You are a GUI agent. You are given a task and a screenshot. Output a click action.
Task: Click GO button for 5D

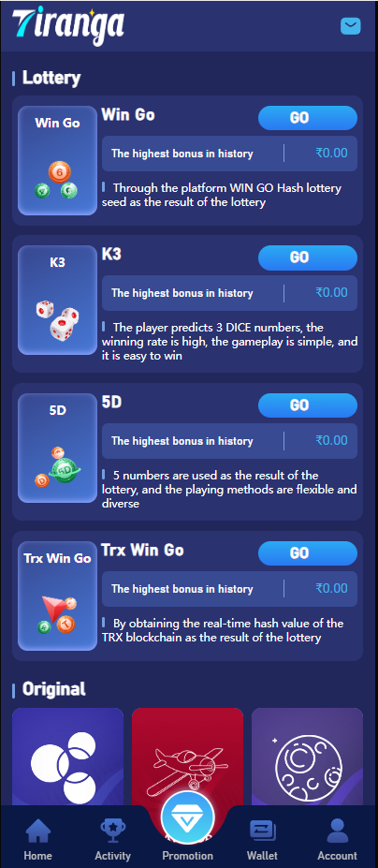coord(308,405)
